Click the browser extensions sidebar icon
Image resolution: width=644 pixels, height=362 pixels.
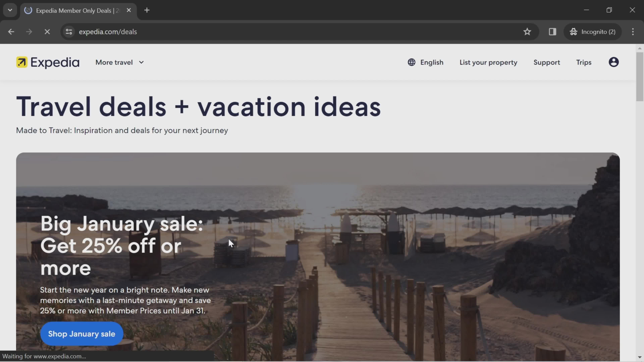(x=552, y=31)
